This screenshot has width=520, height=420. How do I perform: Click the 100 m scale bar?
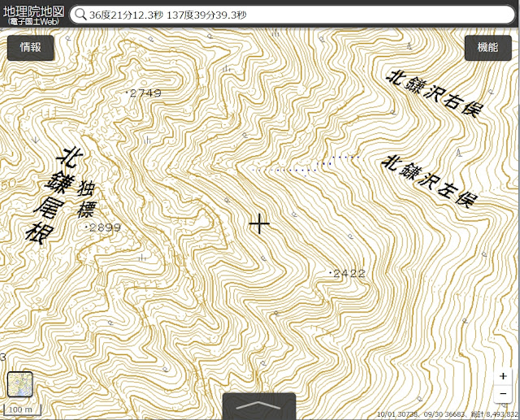[x=20, y=409]
